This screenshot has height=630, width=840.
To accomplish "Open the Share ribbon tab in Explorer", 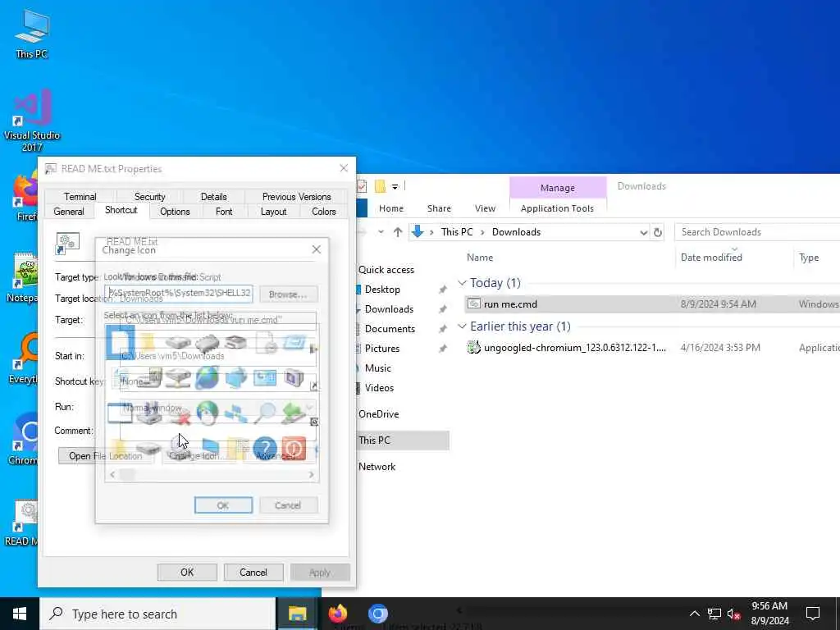I will (x=439, y=208).
